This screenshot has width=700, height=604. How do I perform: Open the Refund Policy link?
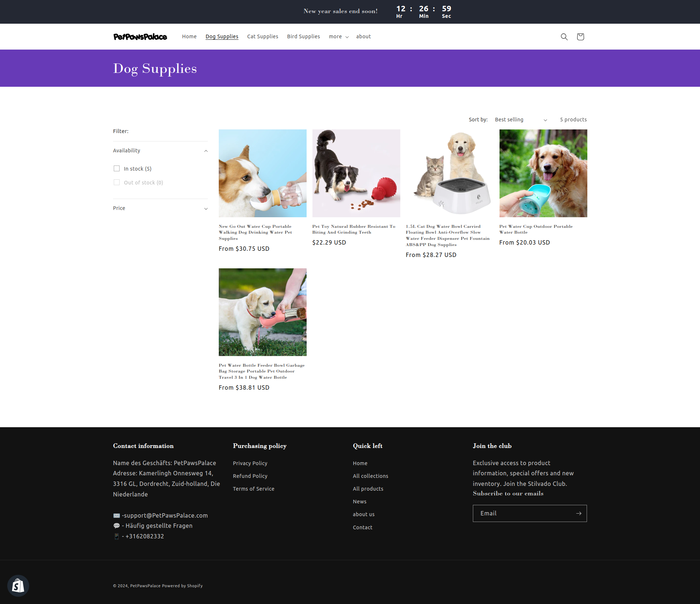coord(250,476)
